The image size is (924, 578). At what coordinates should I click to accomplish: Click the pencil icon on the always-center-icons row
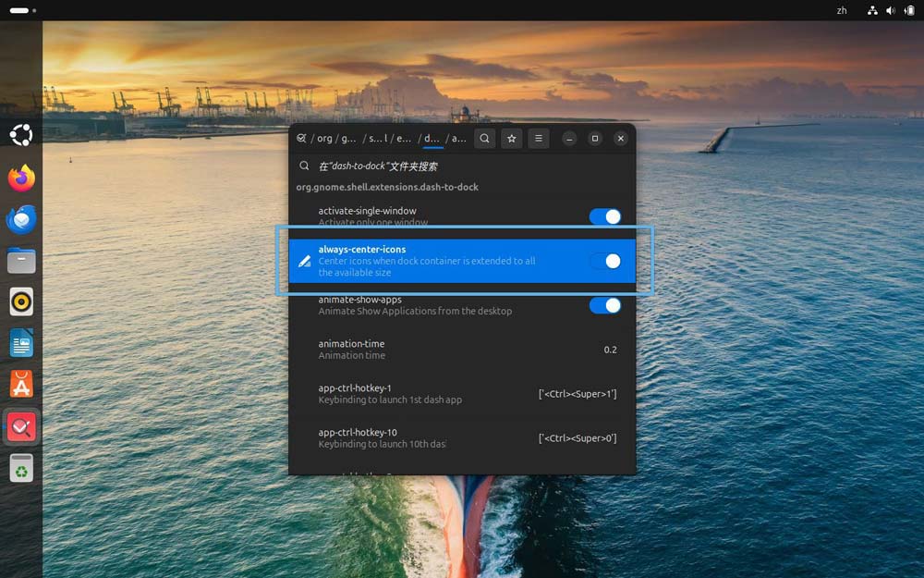305,262
